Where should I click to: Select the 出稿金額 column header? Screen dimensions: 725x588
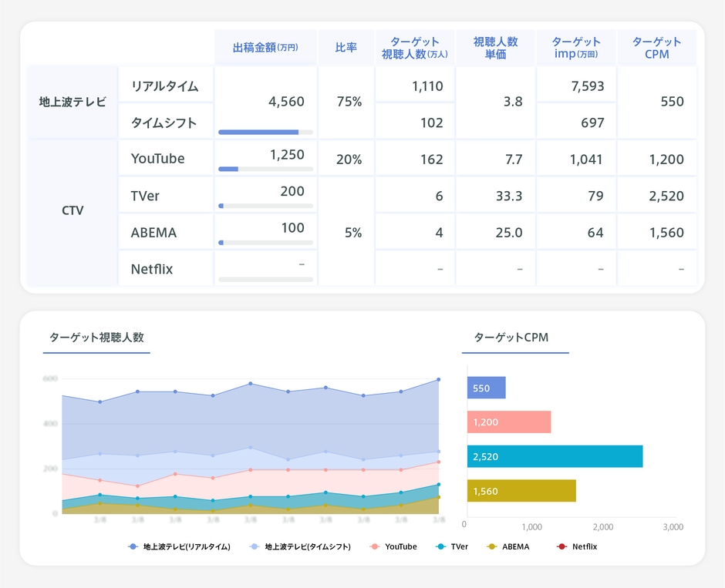(265, 48)
